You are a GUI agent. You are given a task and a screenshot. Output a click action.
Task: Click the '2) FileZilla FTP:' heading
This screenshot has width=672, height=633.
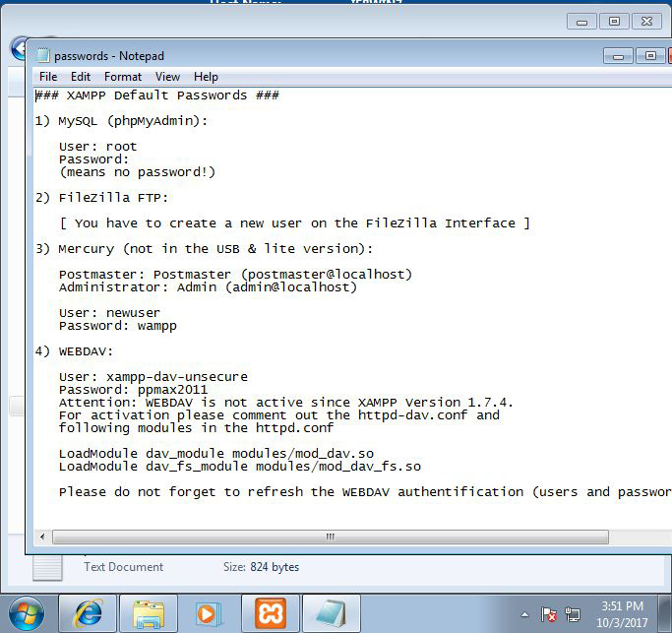(x=102, y=198)
